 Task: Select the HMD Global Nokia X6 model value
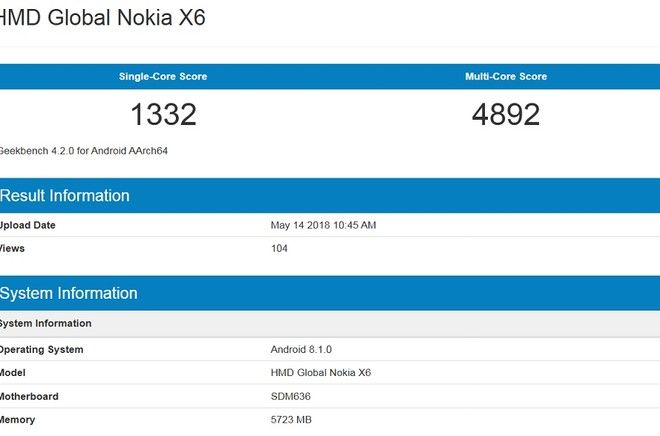pyautogui.click(x=320, y=373)
